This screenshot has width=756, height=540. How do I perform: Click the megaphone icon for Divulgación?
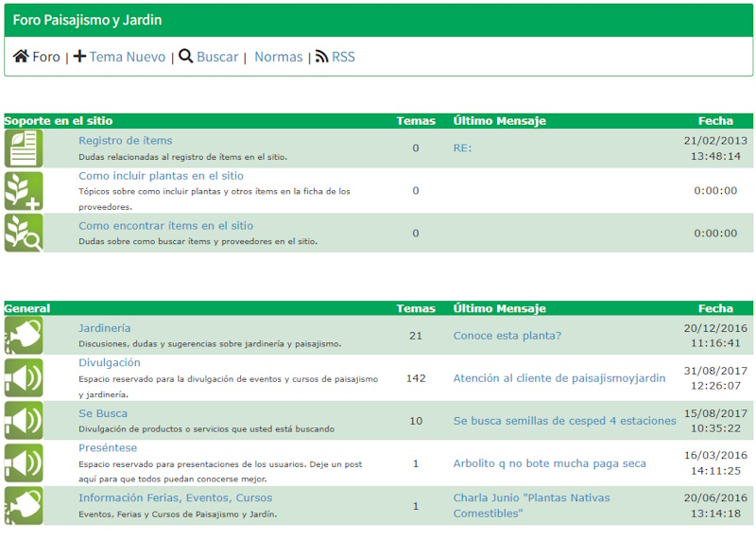pyautogui.click(x=24, y=378)
